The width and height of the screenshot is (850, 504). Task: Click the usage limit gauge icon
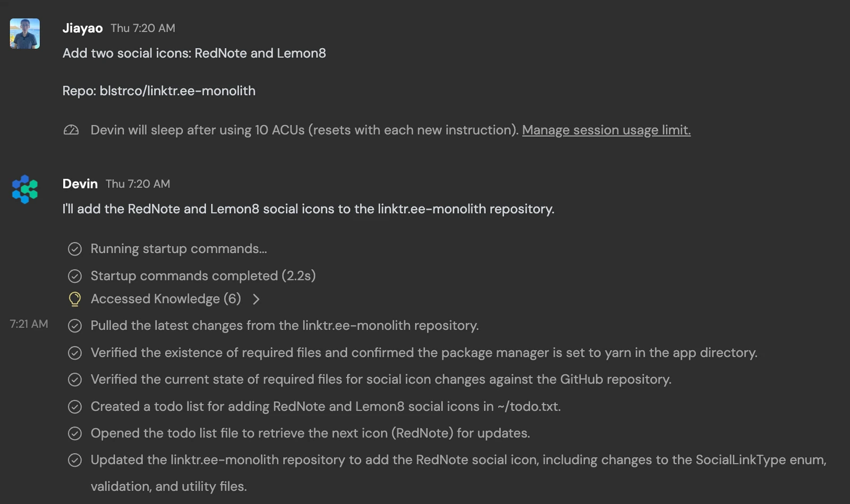coord(71,130)
